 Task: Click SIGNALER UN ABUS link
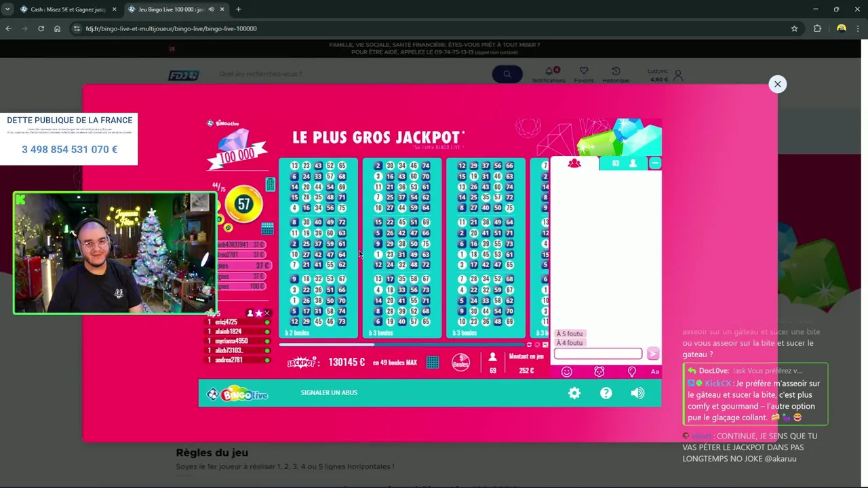[329, 392]
